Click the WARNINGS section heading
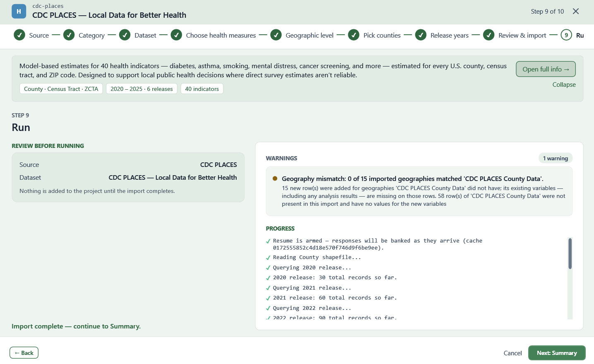Screen dimensions: 594x364 click(281, 158)
